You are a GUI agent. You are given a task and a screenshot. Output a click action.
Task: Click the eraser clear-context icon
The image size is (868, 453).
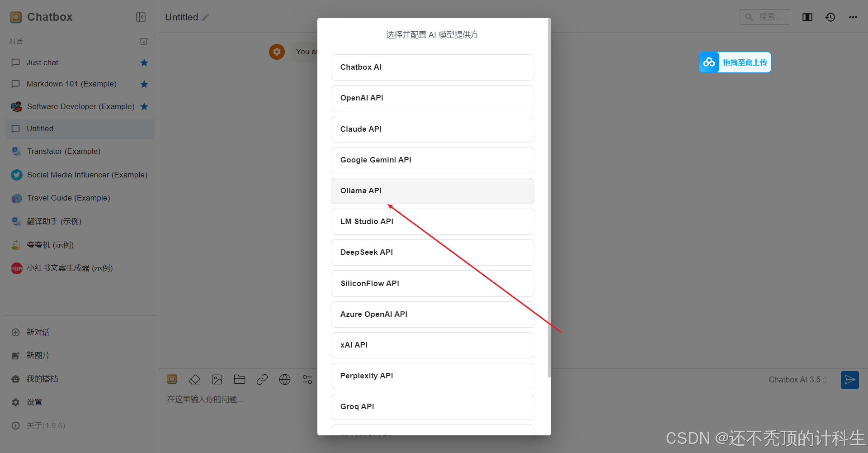pyautogui.click(x=194, y=379)
